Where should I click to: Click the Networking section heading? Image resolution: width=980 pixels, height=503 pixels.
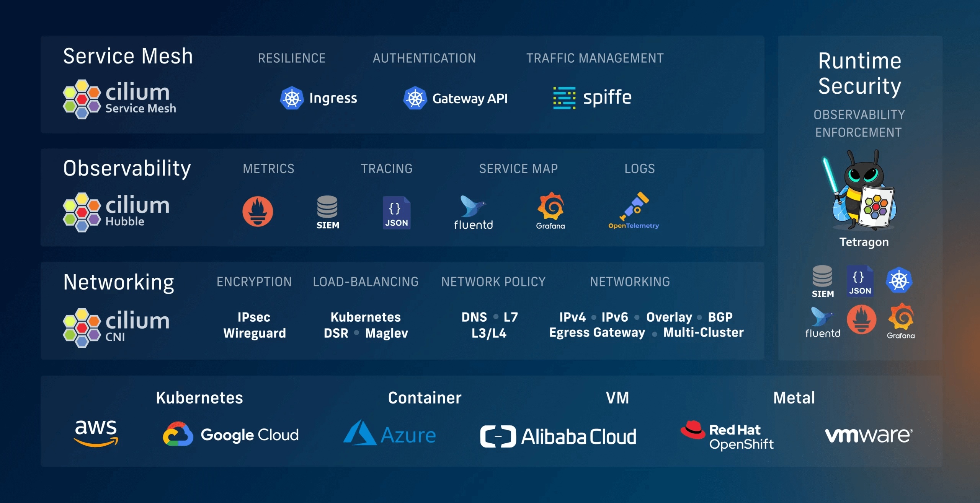(119, 283)
